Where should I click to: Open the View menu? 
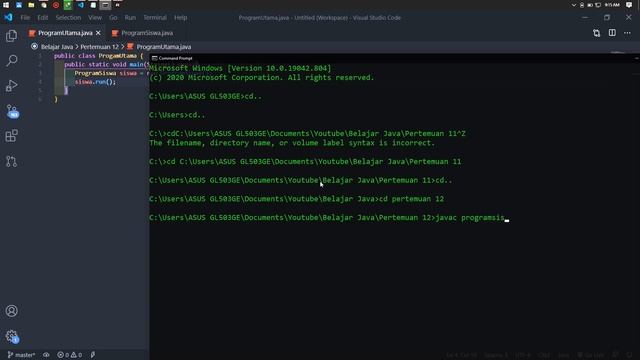(95, 18)
